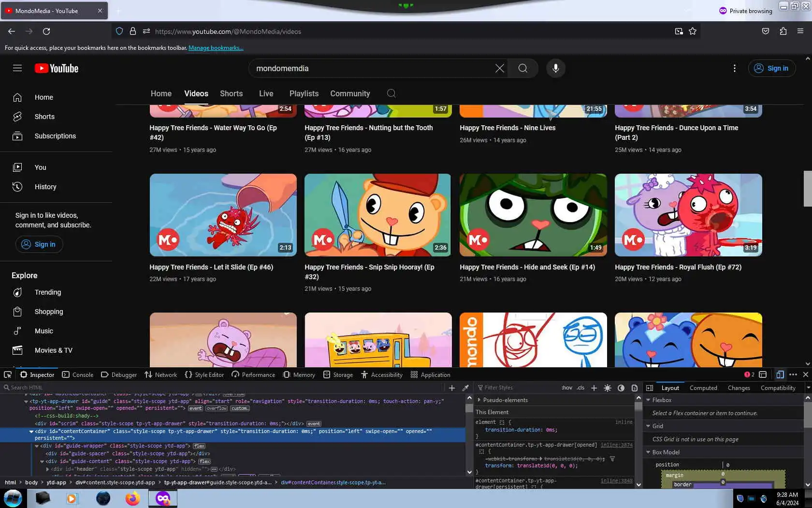Screen dimensions: 812x508
Task: Collapse the guide-wrapper div node
Action: [37, 446]
